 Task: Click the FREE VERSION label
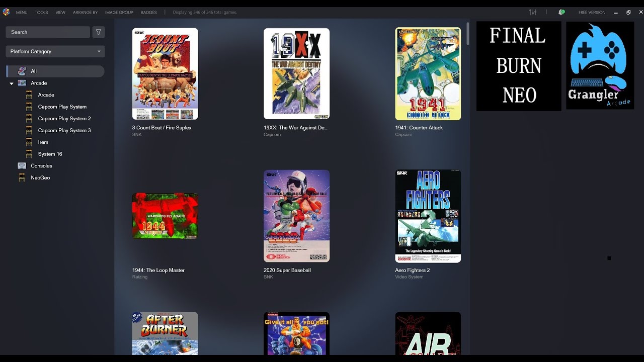(592, 12)
